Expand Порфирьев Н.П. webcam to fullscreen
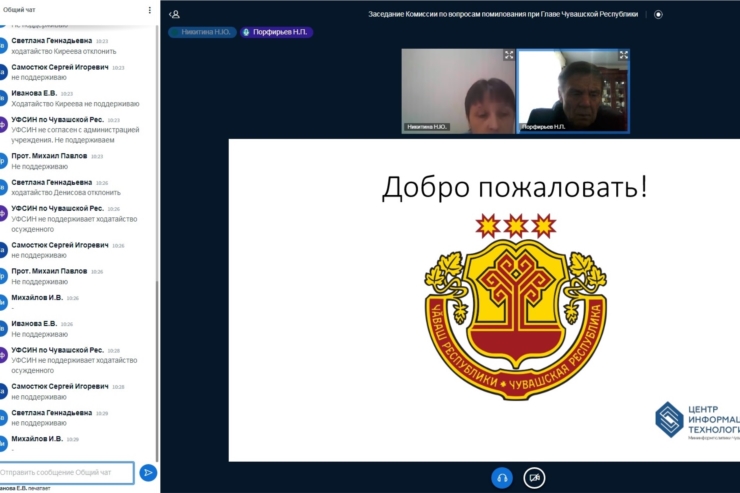Image resolution: width=740 pixels, height=493 pixels. pyautogui.click(x=623, y=55)
